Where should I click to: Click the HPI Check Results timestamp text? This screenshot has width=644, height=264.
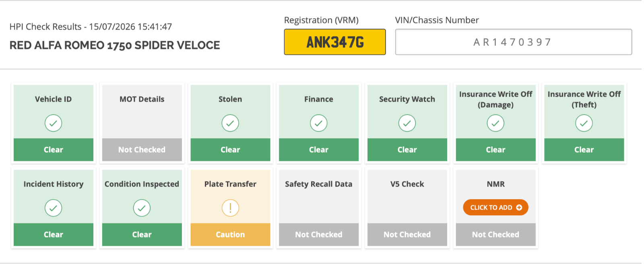[91, 27]
